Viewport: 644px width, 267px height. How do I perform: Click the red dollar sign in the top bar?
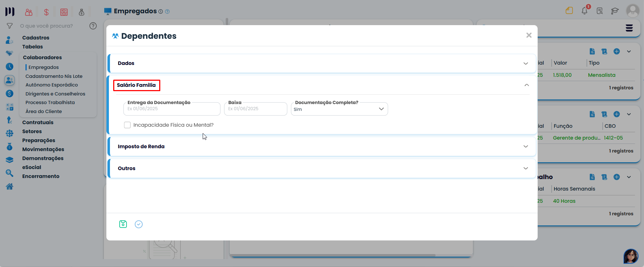(x=46, y=12)
